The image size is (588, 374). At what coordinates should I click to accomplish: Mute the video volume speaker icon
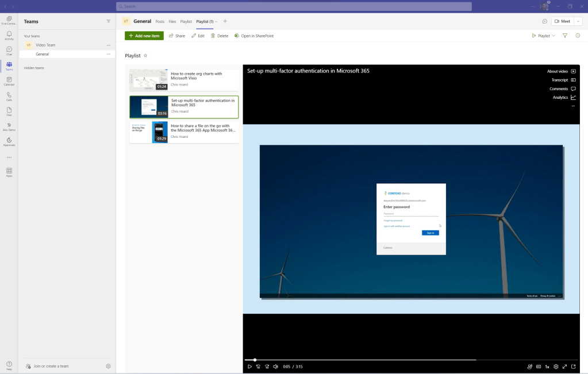click(275, 367)
